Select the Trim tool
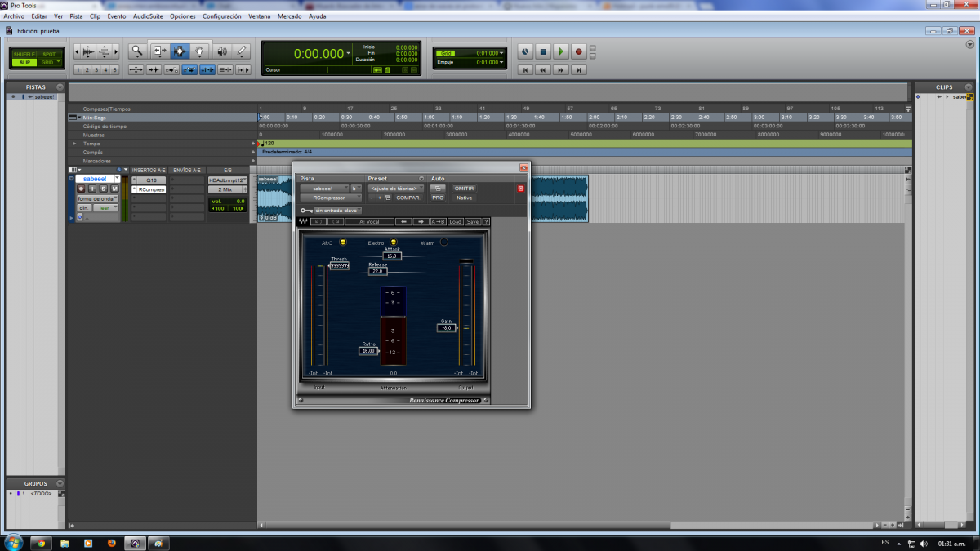 pos(158,51)
